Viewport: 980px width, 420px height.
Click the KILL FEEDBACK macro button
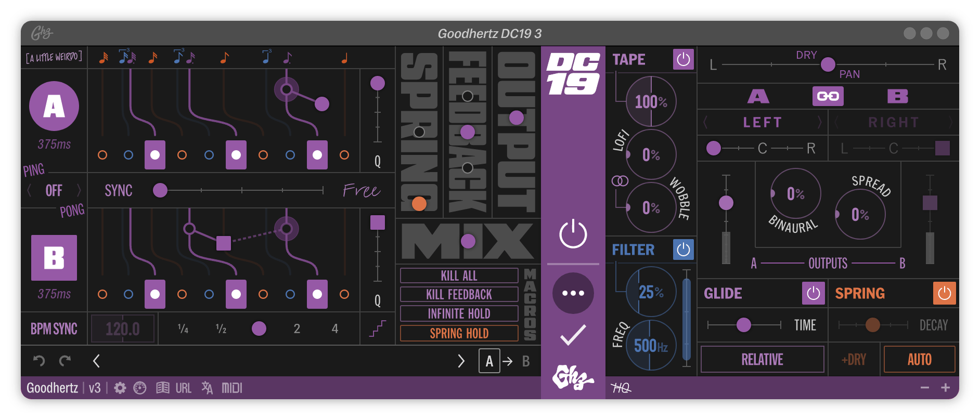pyautogui.click(x=459, y=294)
